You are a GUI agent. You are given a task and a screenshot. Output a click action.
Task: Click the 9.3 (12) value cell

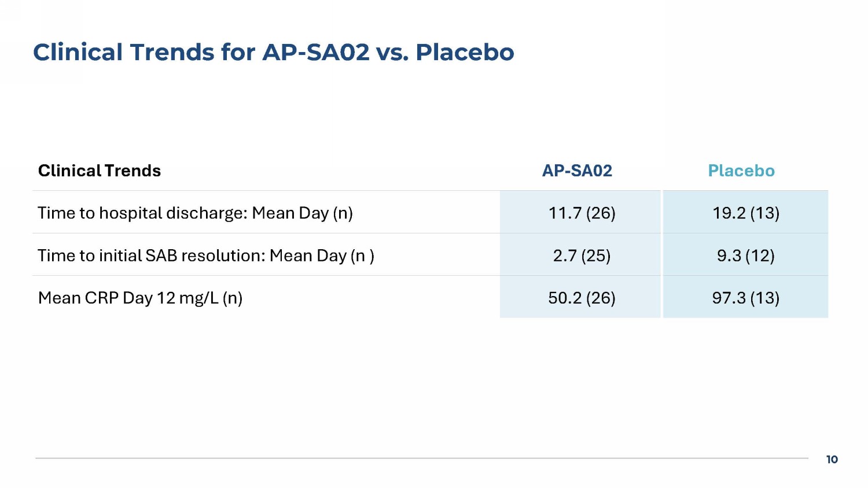[x=746, y=256]
